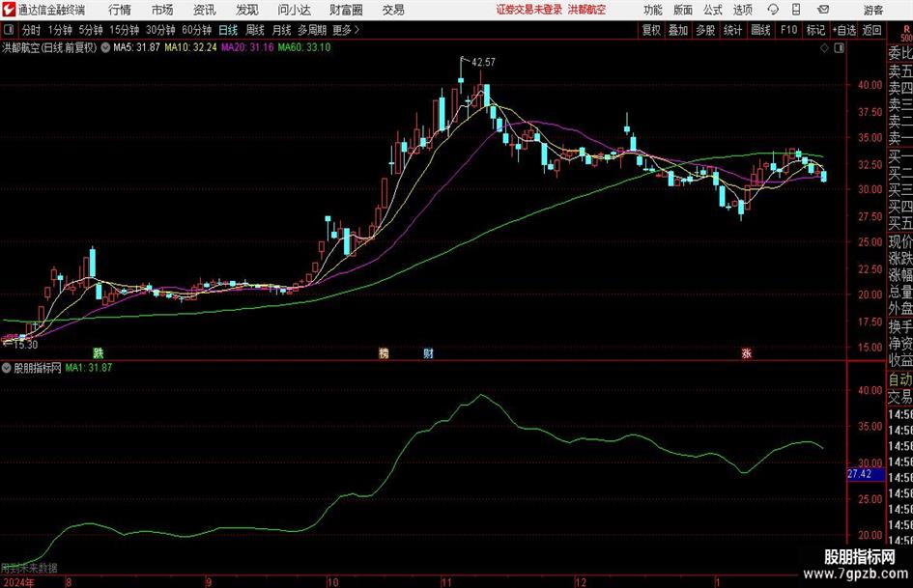The image size is (913, 588).
Task: Switch to 60分钟 period
Action: pos(196,30)
